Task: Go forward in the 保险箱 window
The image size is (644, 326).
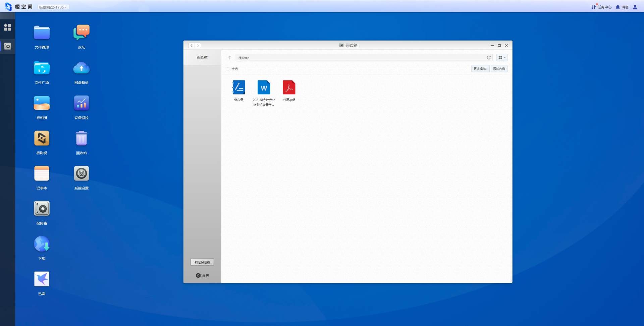Action: tap(198, 46)
